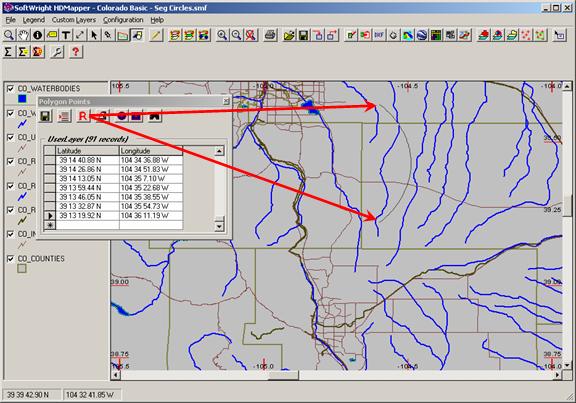Image resolution: width=576 pixels, height=403 pixels.
Task: Click the blue line symbol under CO_W
Action: point(22,124)
